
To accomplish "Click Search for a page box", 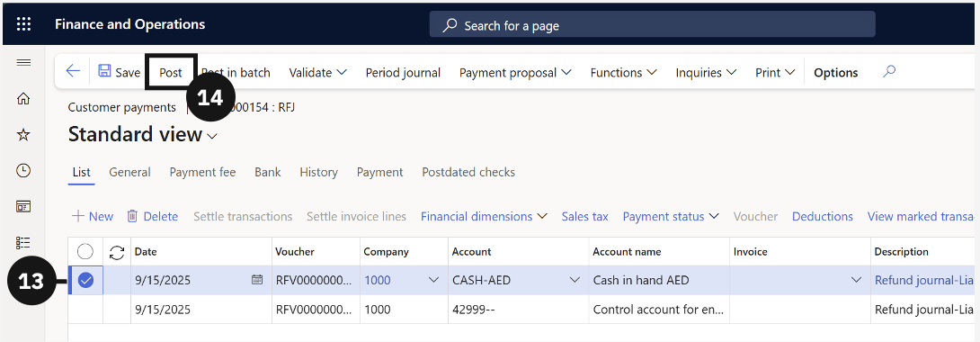I will [652, 25].
